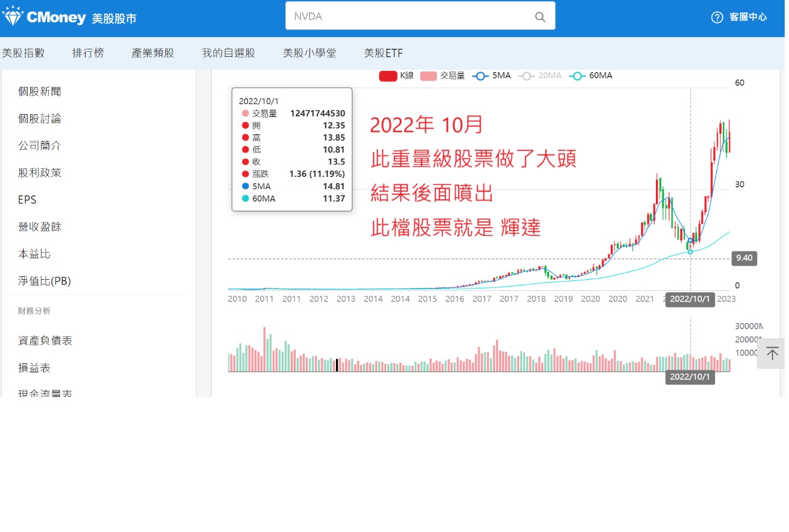The width and height of the screenshot is (789, 532).
Task: Click the CMoney 美股股市 title text
Action: pyautogui.click(x=81, y=18)
